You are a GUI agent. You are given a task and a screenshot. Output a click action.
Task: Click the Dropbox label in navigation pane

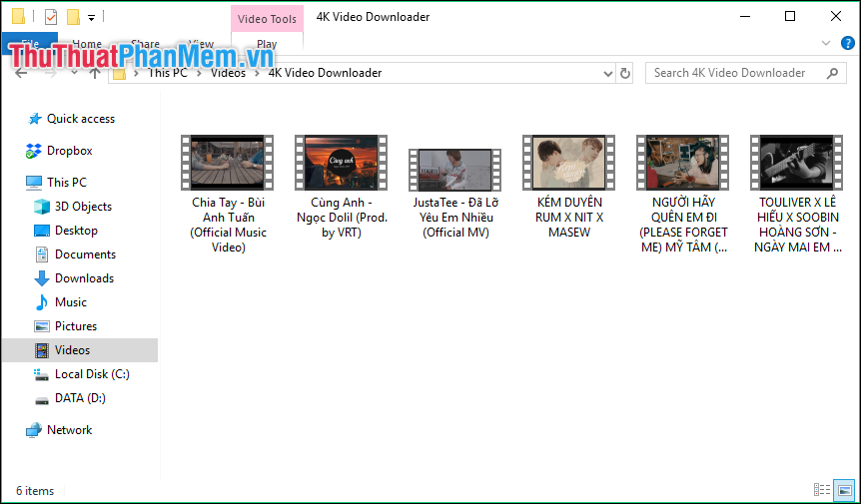pos(70,151)
